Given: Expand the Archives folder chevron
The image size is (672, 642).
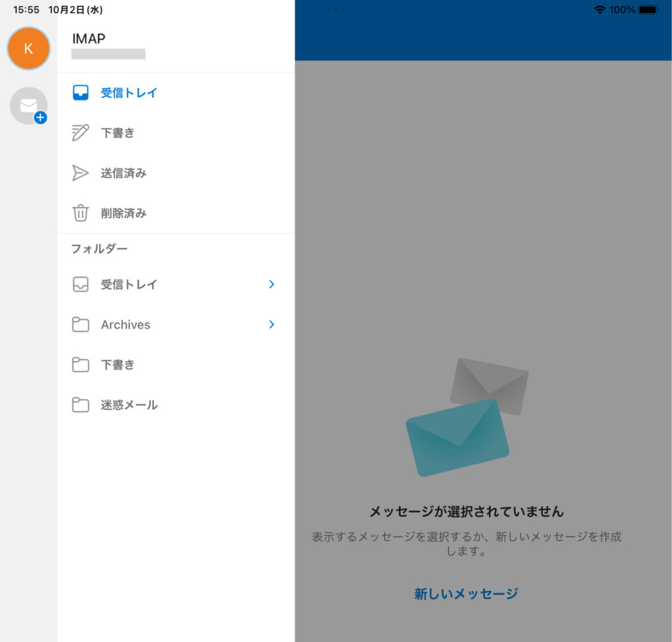Looking at the screenshot, I should pyautogui.click(x=272, y=325).
